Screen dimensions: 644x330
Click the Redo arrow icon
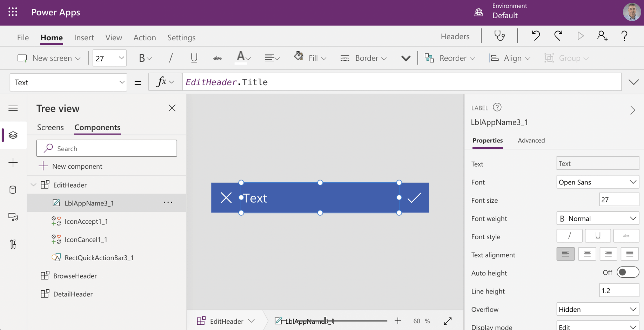tap(558, 36)
